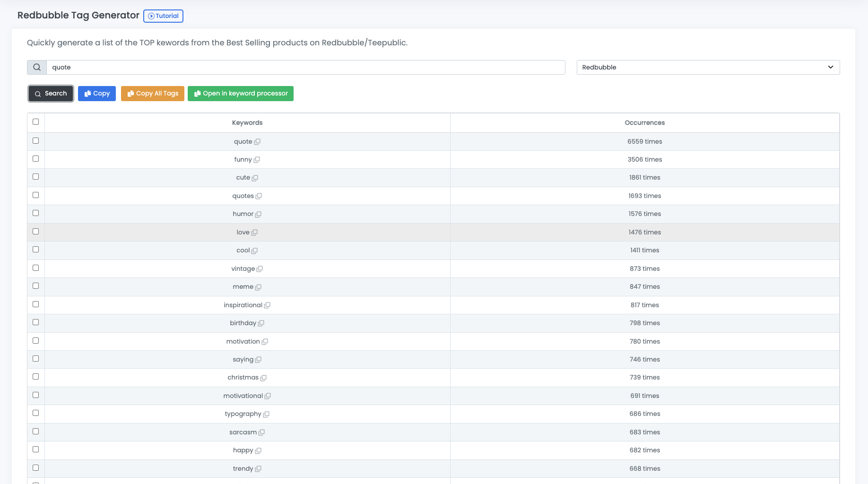Click the orange Copy All Tags button
Viewport: 868px width, 484px height.
coord(153,94)
